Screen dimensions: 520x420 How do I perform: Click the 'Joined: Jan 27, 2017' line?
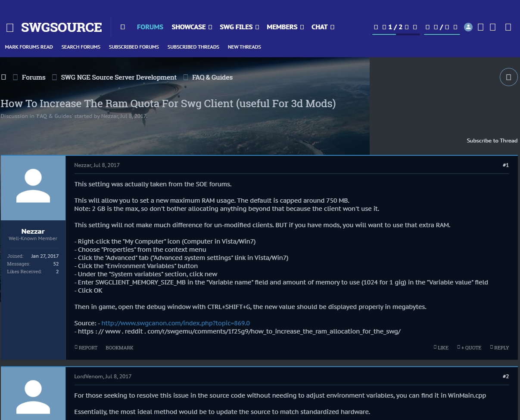tap(33, 256)
